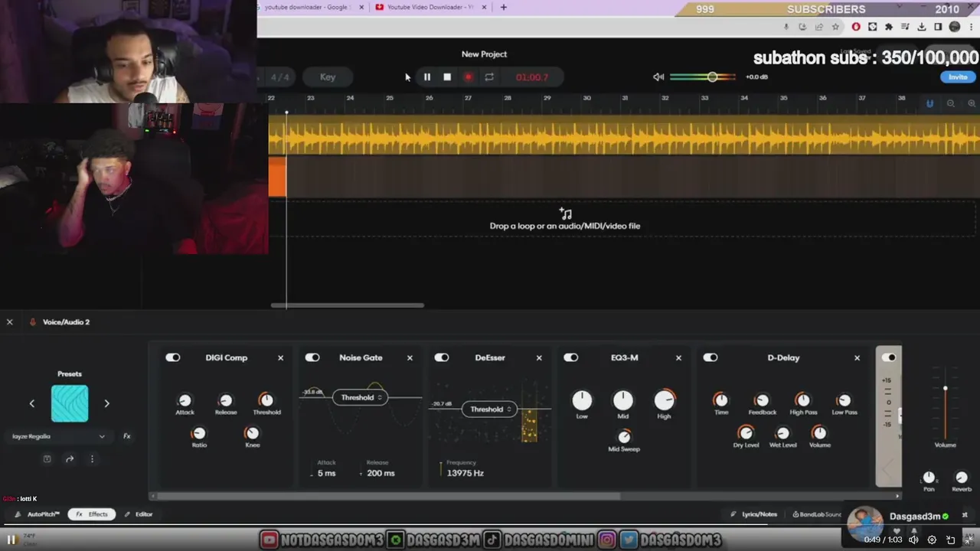Screen dimensions: 980x551
Task: Bookmark page with the star icon
Action: tap(835, 27)
